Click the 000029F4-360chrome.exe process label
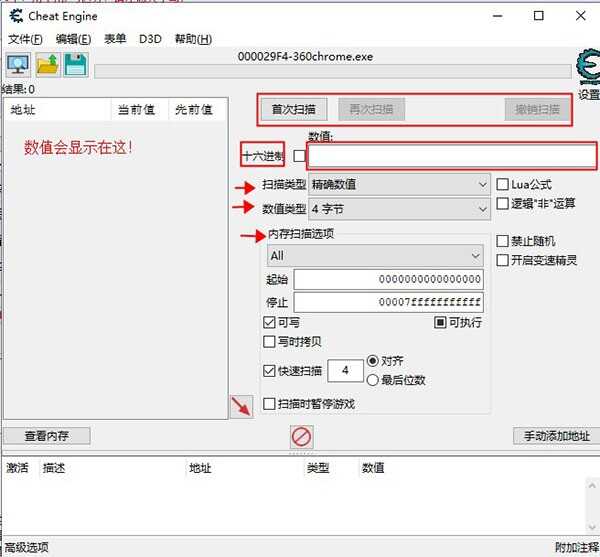This screenshot has height=557, width=600. (x=305, y=57)
